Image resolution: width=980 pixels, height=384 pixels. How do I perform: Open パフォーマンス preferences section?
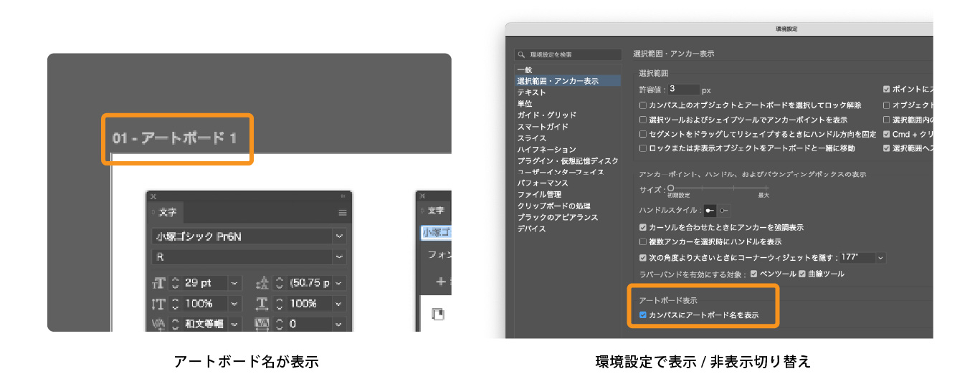[x=543, y=183]
